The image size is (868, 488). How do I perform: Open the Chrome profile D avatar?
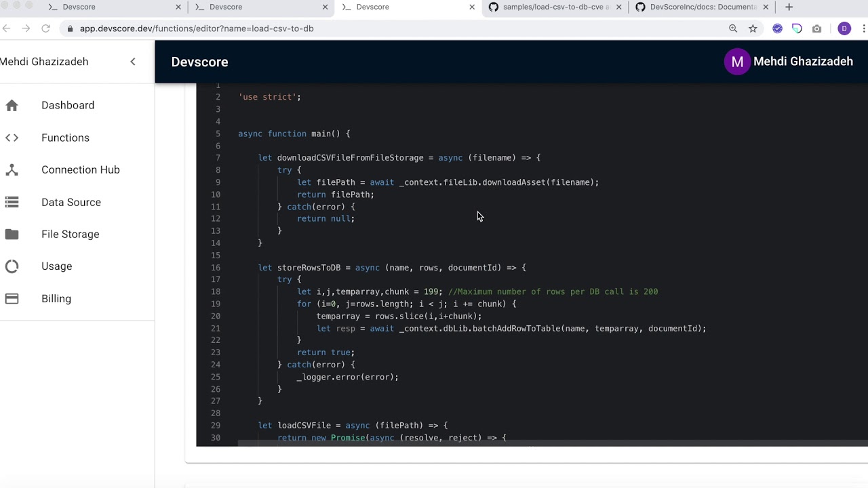pyautogui.click(x=844, y=28)
